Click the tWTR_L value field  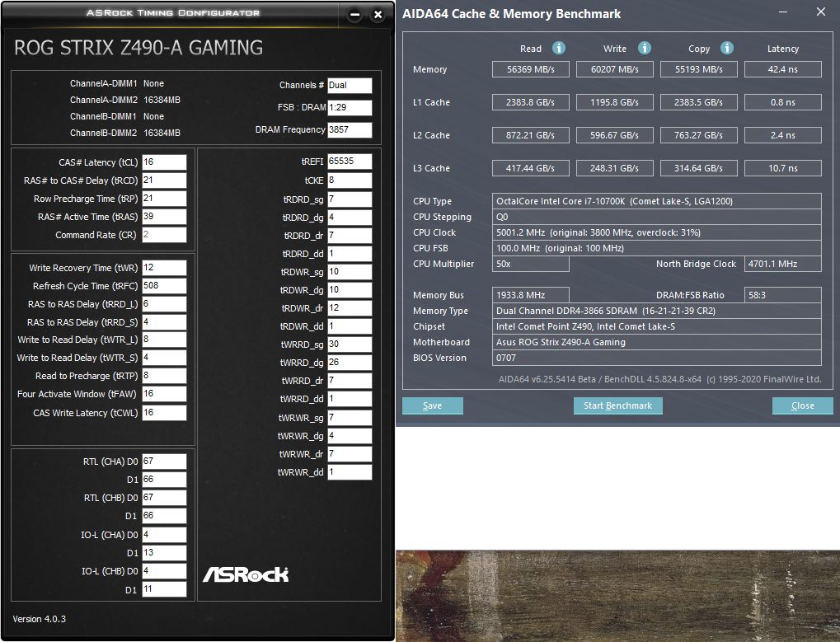tap(164, 340)
